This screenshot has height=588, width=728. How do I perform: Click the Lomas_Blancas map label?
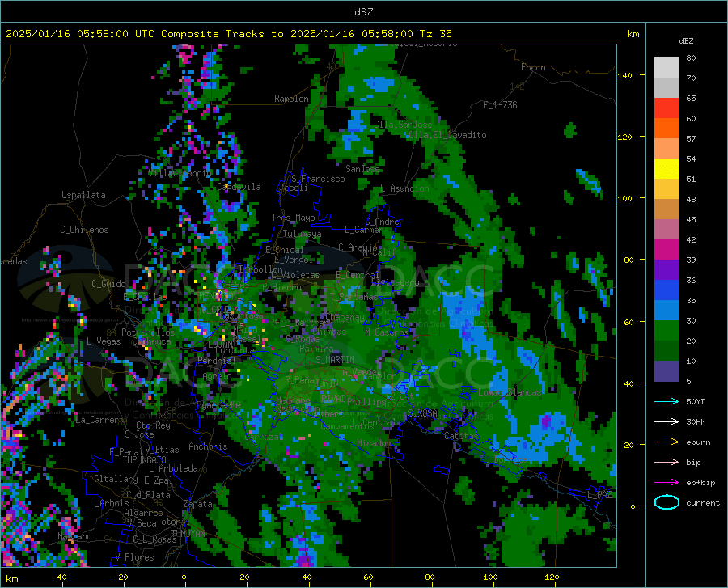510,392
